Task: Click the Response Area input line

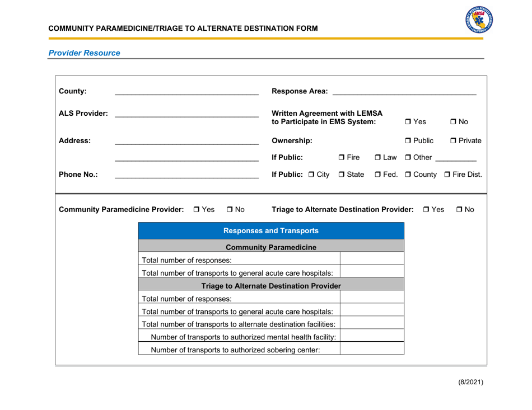Action: pyautogui.click(x=403, y=91)
